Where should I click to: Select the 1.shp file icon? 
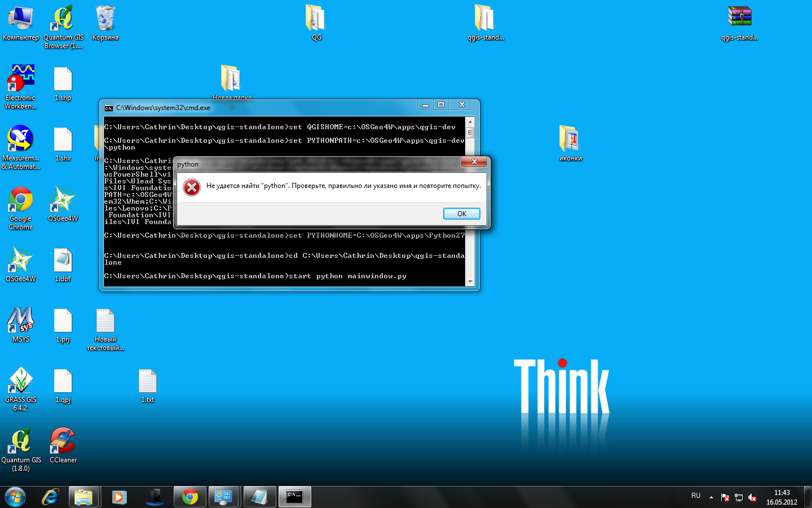(63, 84)
